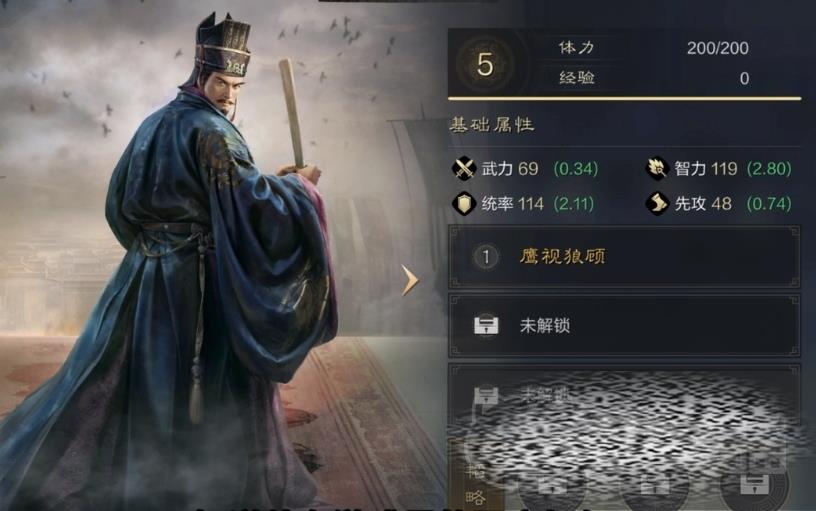
Task: Click the 武力 growth value (0.34)
Action: click(x=576, y=169)
